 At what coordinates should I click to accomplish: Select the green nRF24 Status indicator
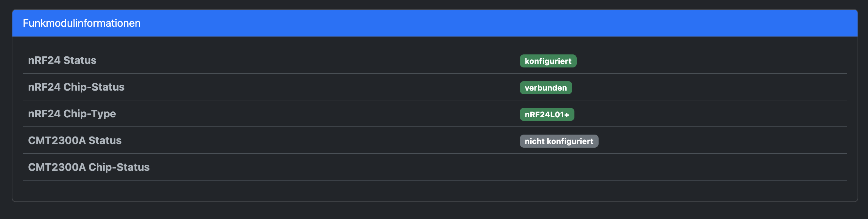tap(548, 61)
